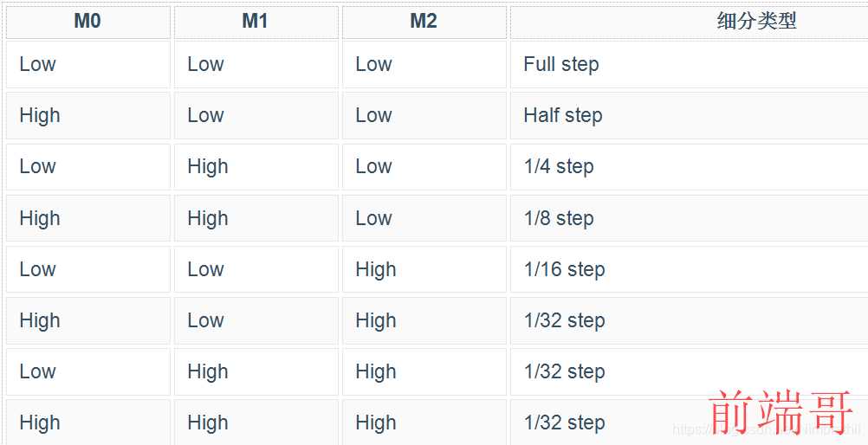Click the M1 column header
Viewport: 868px width, 445px height.
click(x=256, y=23)
